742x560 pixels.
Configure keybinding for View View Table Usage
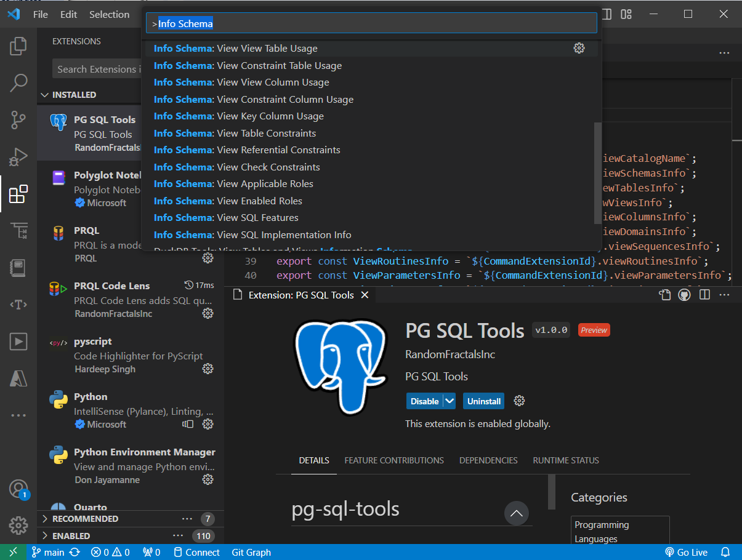pyautogui.click(x=579, y=48)
